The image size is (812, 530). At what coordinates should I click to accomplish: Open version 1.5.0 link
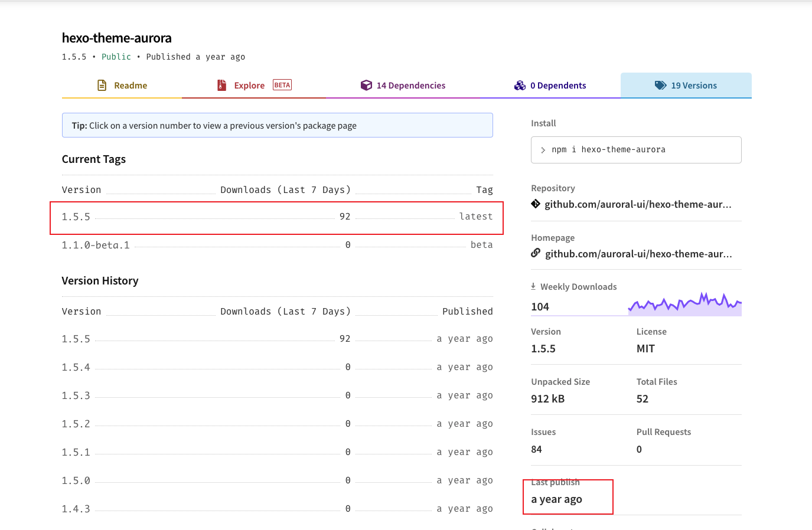coord(76,480)
